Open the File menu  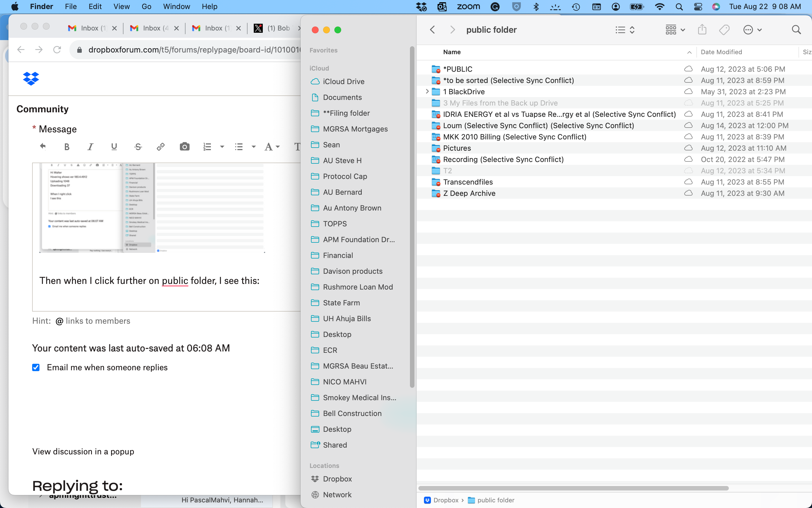pos(71,7)
